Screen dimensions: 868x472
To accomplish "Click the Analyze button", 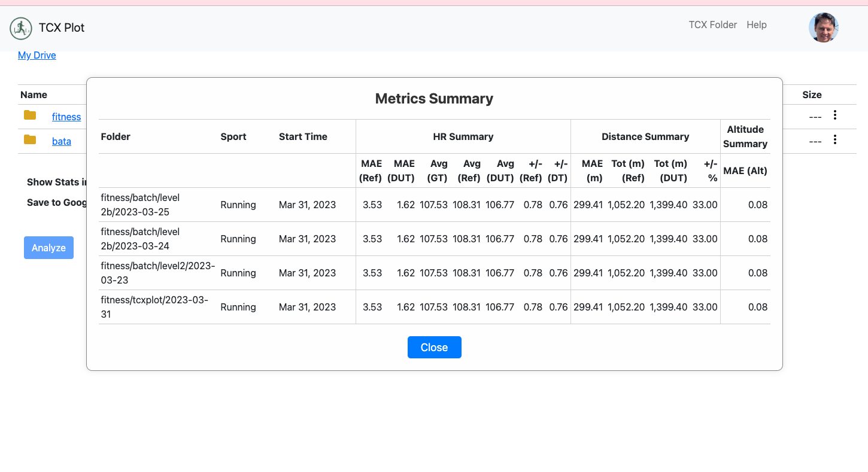I will 48,248.
